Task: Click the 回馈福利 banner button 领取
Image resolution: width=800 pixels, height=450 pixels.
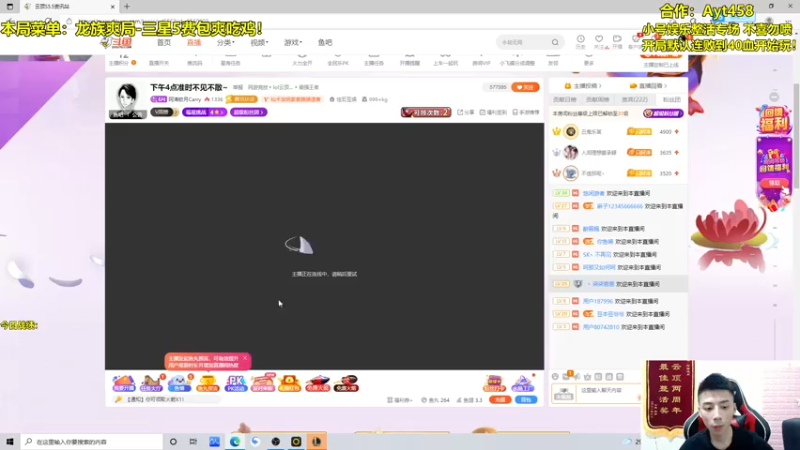Action: [x=774, y=183]
